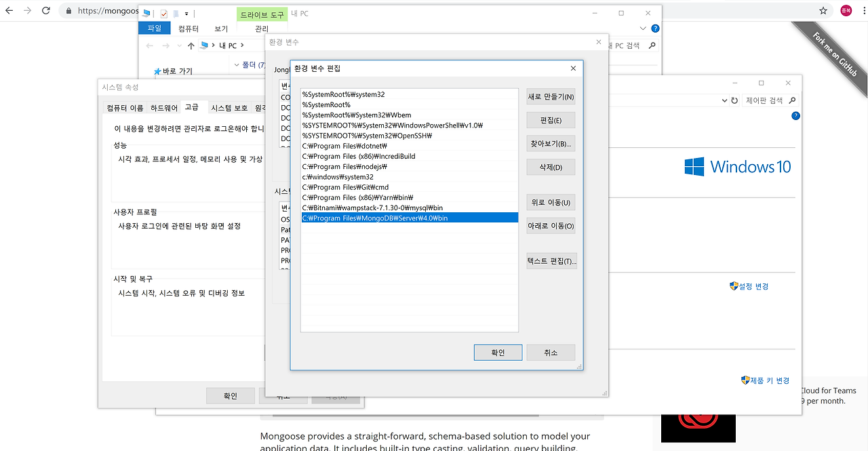Close the 환경 변수 편집 dialog

click(x=573, y=68)
